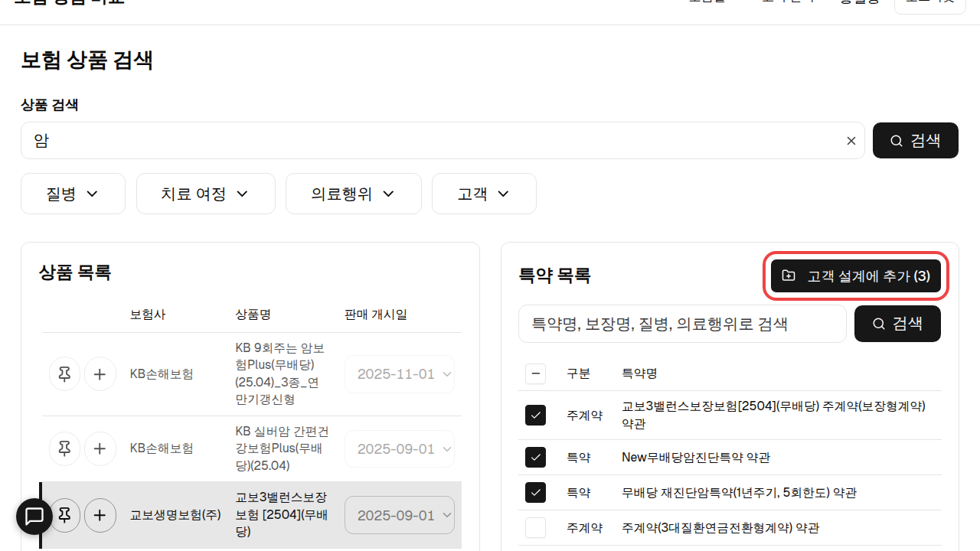980x551 pixels.
Task: Click the 구분 column header
Action: (578, 373)
